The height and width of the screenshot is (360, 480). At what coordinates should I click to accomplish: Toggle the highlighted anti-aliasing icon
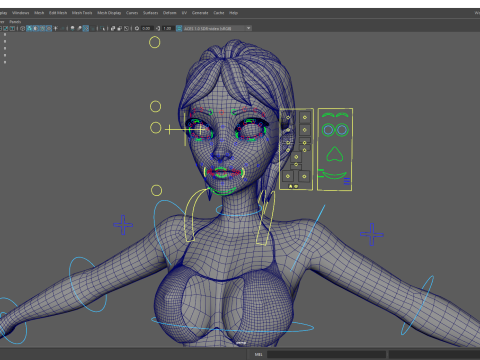86,28
